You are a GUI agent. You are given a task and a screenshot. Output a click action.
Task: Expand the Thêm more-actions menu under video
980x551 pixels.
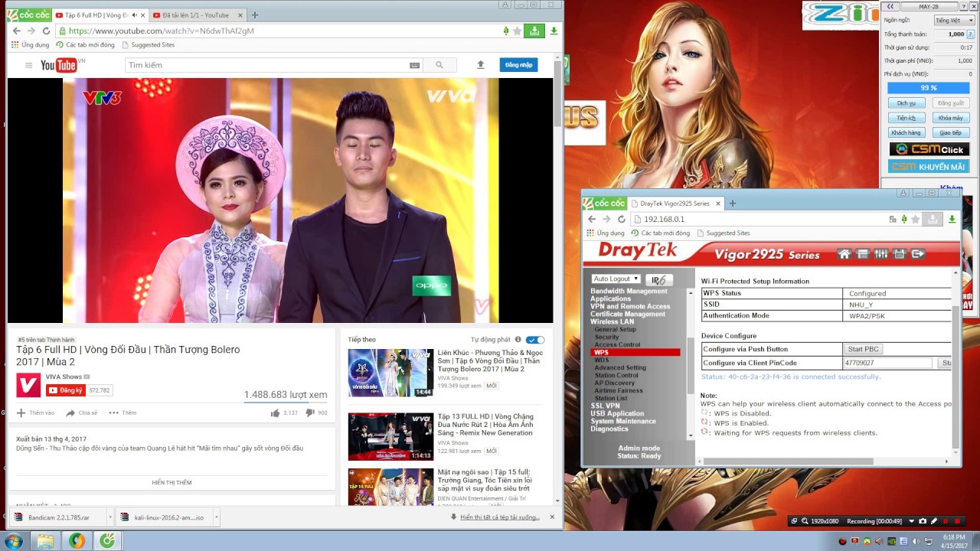pyautogui.click(x=122, y=412)
